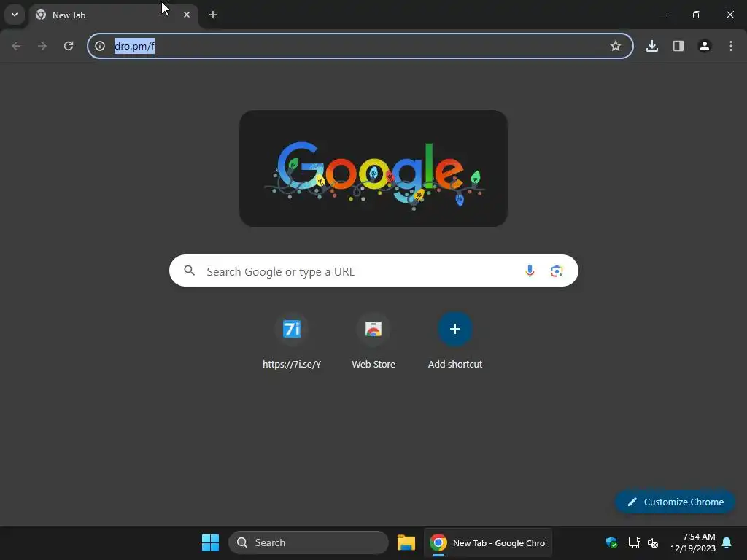Open notifications bell icon
Image resolution: width=747 pixels, height=560 pixels.
[x=727, y=542]
